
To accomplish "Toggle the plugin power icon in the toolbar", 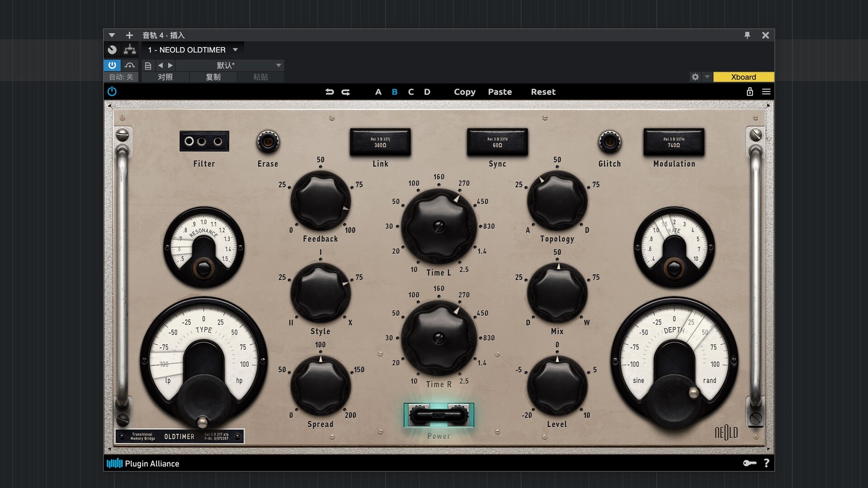I will pos(112,92).
